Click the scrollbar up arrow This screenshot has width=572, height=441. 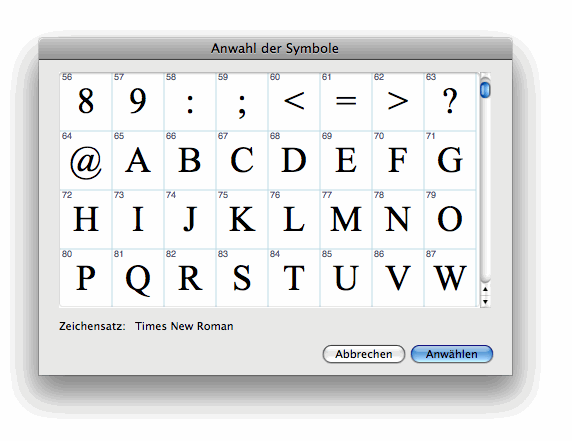coord(485,290)
